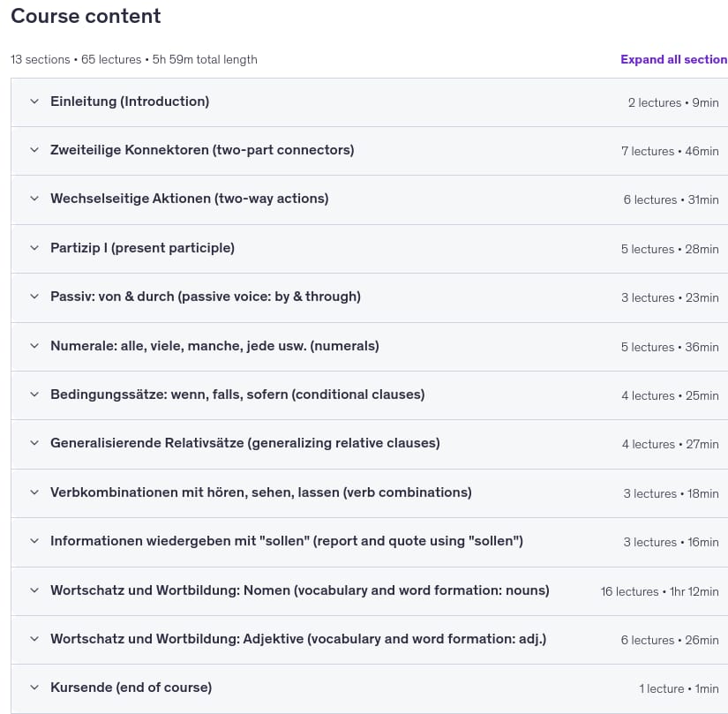Expand the Generalisierende Relativsätze chevron
The width and height of the screenshot is (728, 714).
(x=34, y=443)
